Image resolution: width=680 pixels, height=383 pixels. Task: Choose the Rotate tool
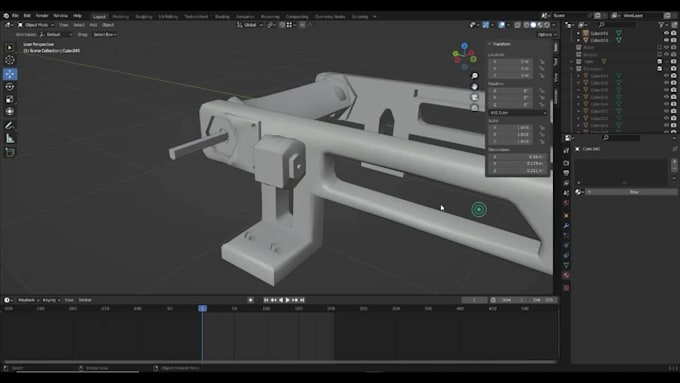pyautogui.click(x=10, y=86)
